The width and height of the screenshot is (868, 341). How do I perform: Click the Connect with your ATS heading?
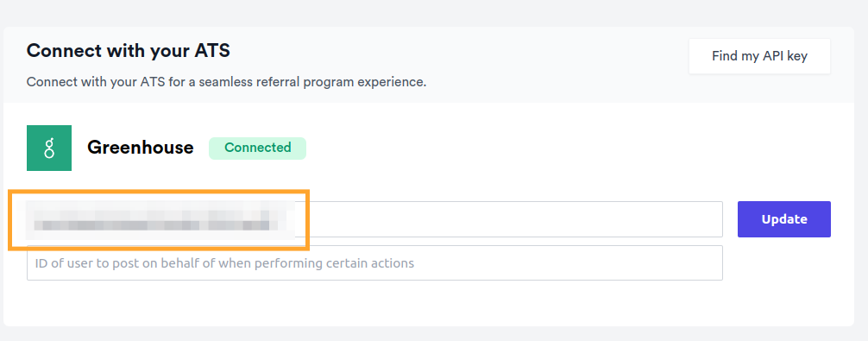coord(129,51)
